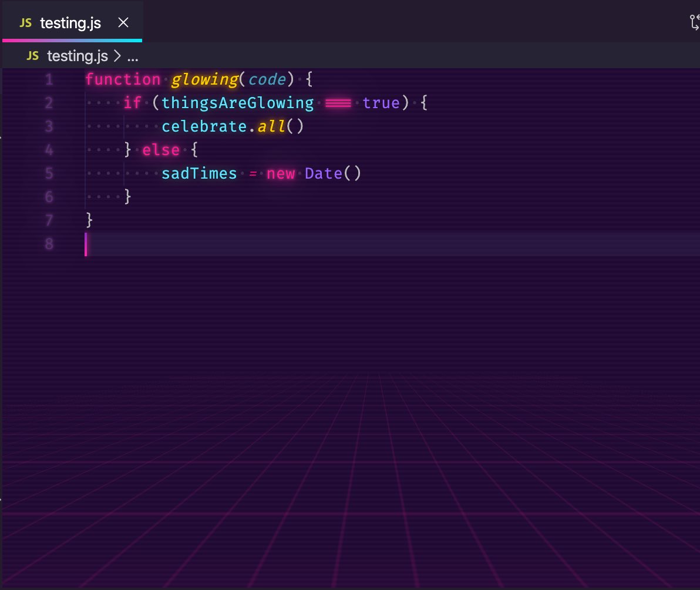Click the 'thingsAreGlowing' variable
This screenshot has width=700, height=590.
237,103
